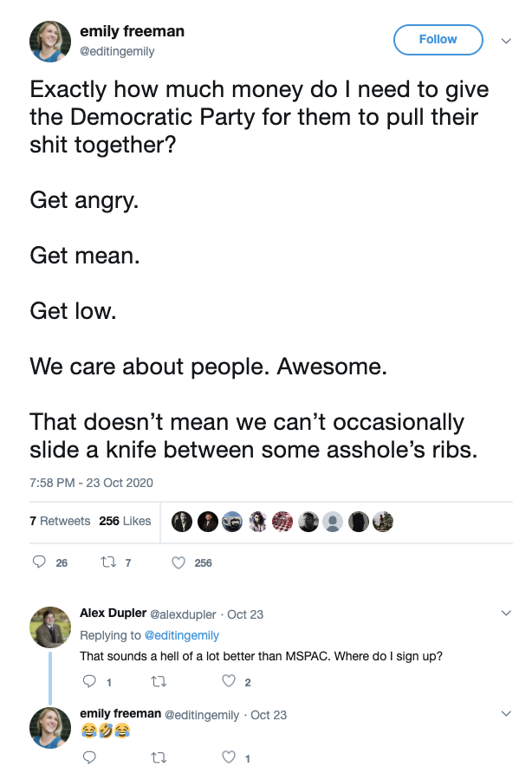The image size is (532, 773).
Task: Open the @editingemily mention link
Action: coord(181,635)
